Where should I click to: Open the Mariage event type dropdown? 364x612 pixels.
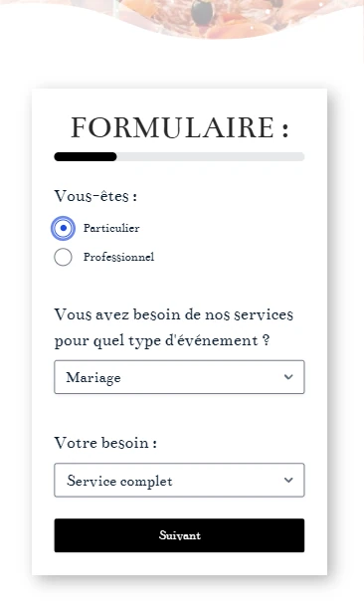point(179,377)
